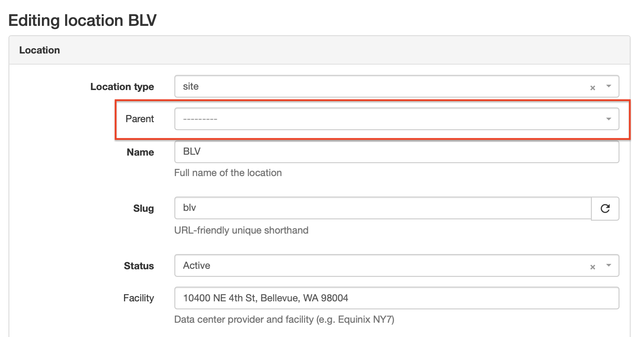Image resolution: width=644 pixels, height=337 pixels.
Task: Select the Editing location BLV heading
Action: pos(83,20)
